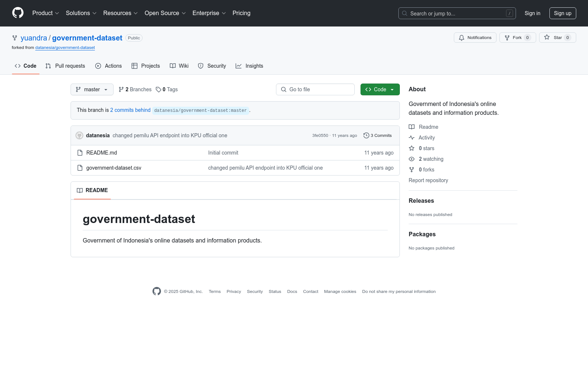Expand the Solutions dropdown
Image resolution: width=588 pixels, height=368 pixels.
81,13
